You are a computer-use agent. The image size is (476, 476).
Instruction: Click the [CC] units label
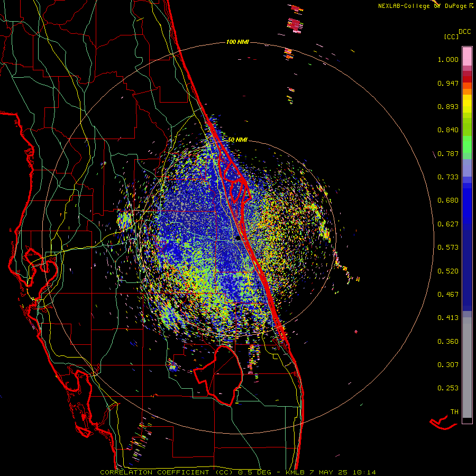point(451,36)
